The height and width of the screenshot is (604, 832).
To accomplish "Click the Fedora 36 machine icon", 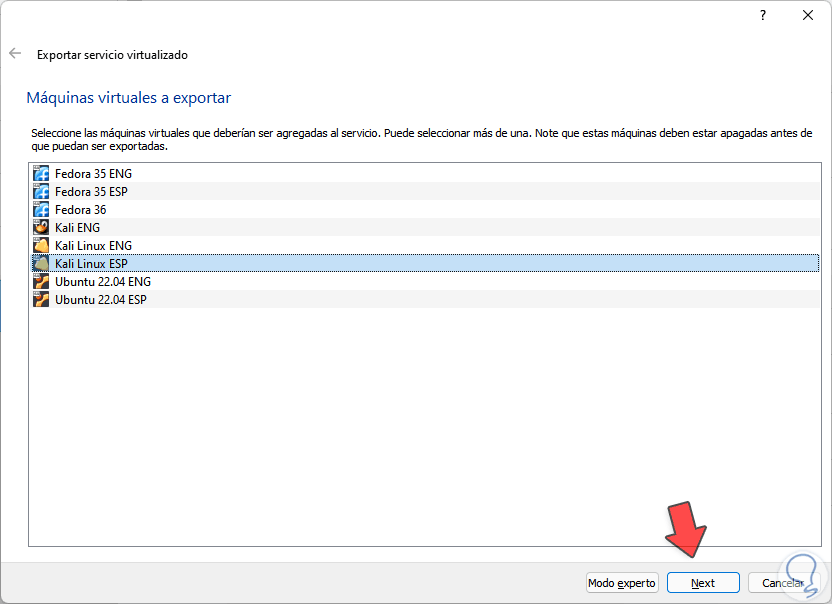I will pos(41,210).
